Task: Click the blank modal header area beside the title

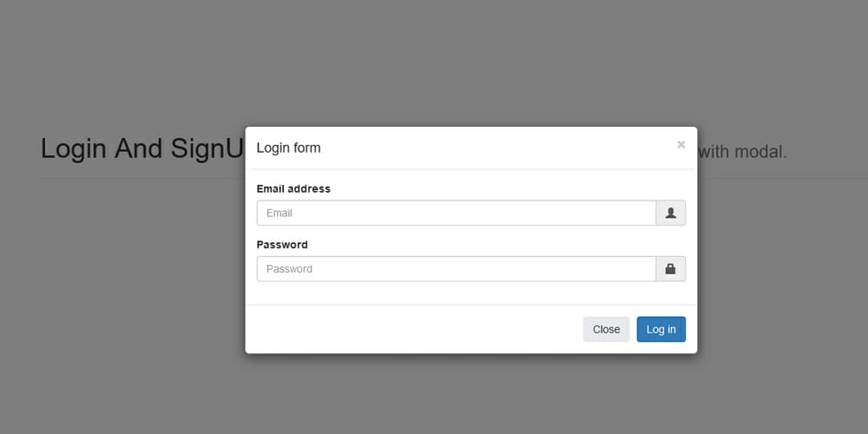Action: click(x=495, y=148)
